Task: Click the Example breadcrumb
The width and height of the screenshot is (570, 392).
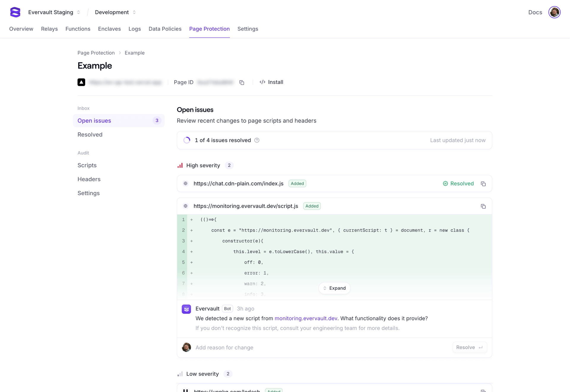Action: click(134, 53)
